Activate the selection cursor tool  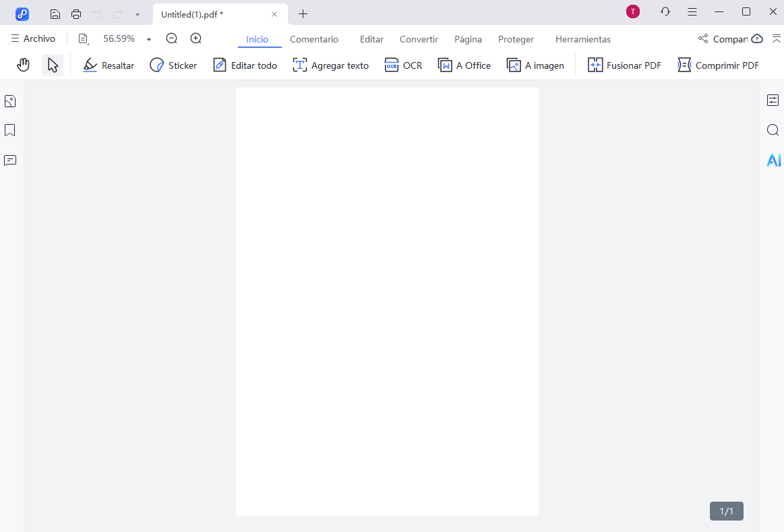(53, 65)
